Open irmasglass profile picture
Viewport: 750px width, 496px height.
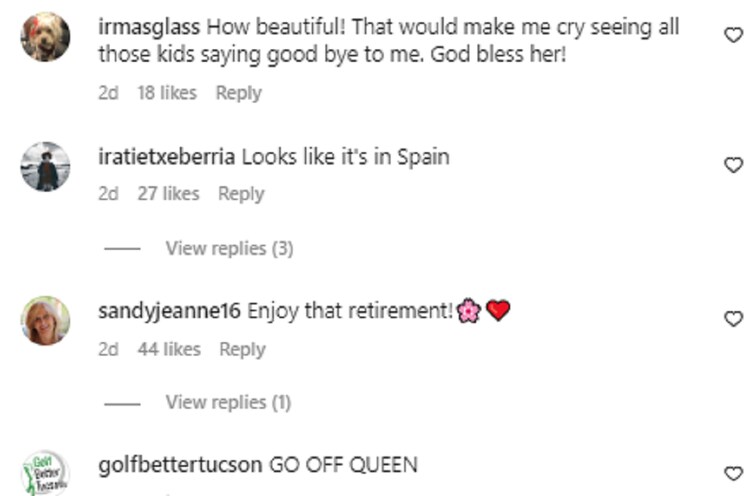coord(46,37)
